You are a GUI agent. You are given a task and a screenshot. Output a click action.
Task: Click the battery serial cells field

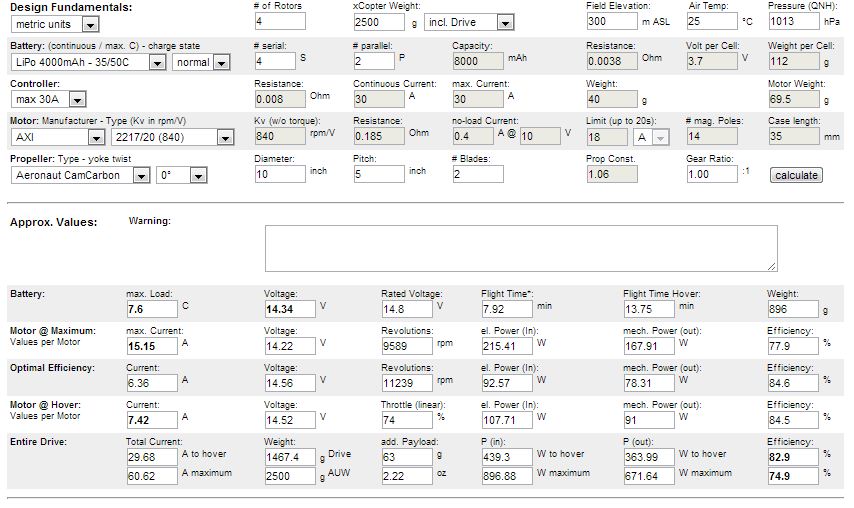coord(275,60)
